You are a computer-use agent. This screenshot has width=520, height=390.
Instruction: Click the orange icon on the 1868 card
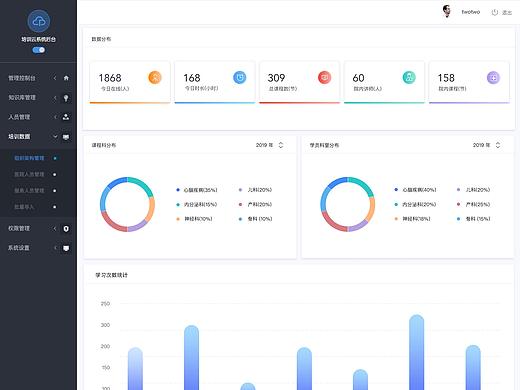point(155,77)
